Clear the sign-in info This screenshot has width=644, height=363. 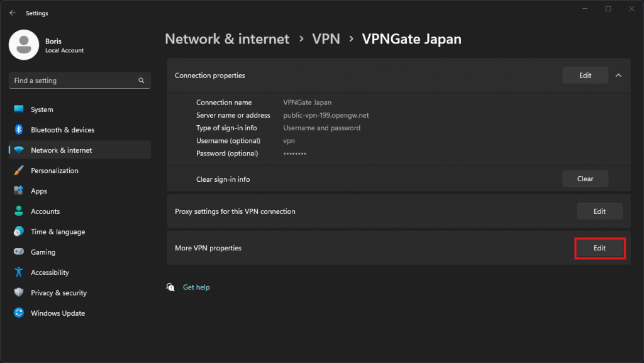585,179
